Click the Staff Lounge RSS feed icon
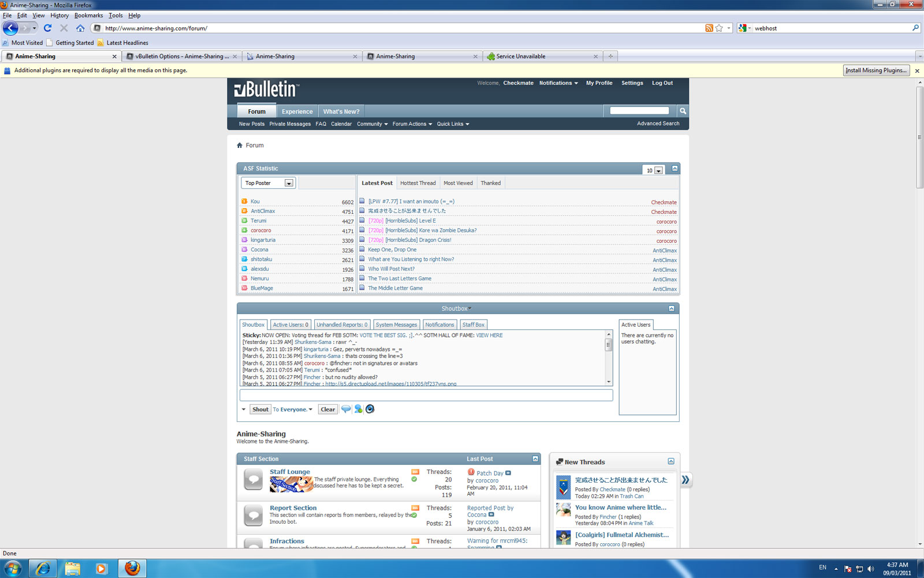The height and width of the screenshot is (578, 924). 415,472
